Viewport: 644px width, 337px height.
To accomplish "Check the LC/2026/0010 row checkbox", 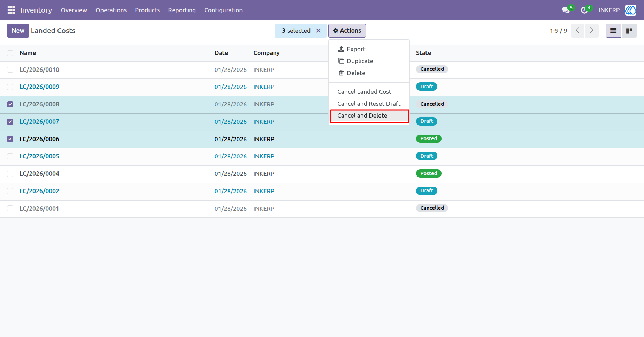I will coord(10,70).
